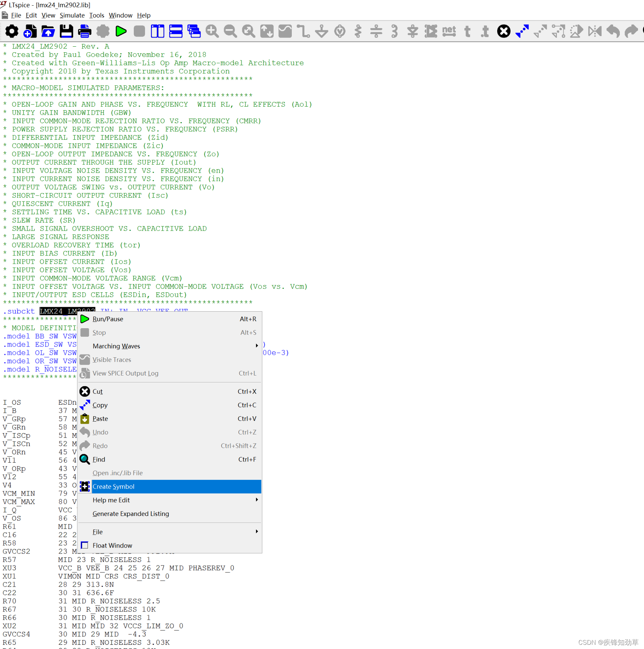Click the SPICE directive icon
The width and height of the screenshot is (644, 649).
pos(485,31)
